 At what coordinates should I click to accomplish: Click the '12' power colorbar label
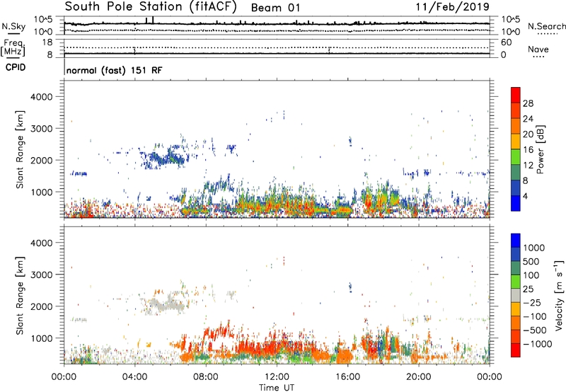click(528, 166)
